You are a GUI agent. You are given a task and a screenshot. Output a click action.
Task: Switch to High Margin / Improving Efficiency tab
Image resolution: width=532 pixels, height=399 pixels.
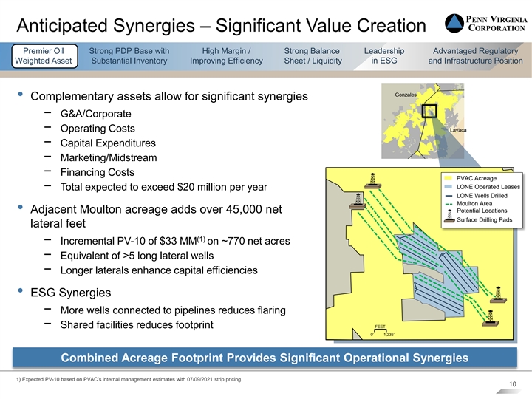(226, 56)
